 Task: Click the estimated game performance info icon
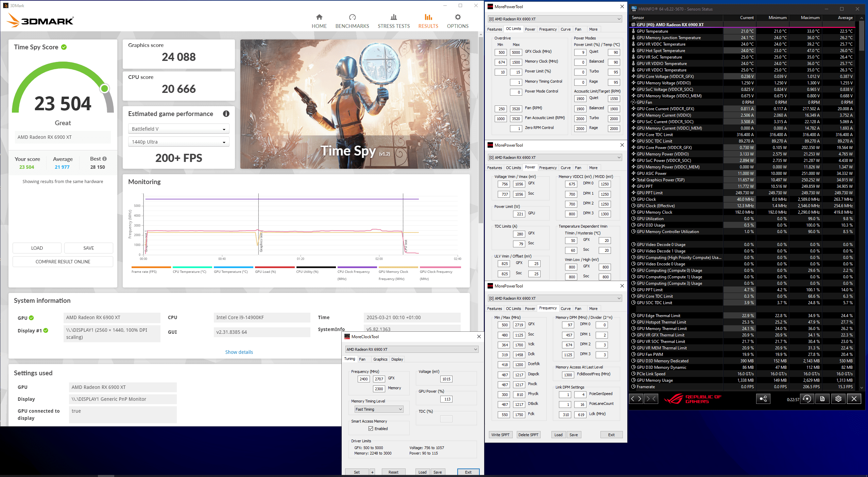point(226,114)
